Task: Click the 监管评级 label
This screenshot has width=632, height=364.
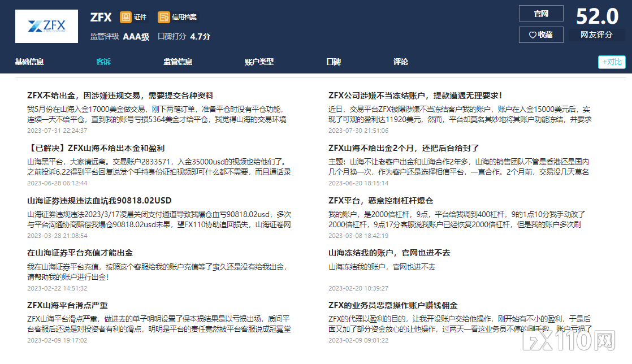Action: [105, 36]
